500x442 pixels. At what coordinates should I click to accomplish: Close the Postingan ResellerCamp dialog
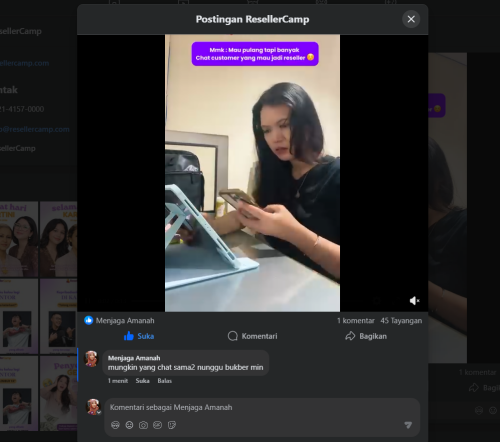pyautogui.click(x=411, y=19)
